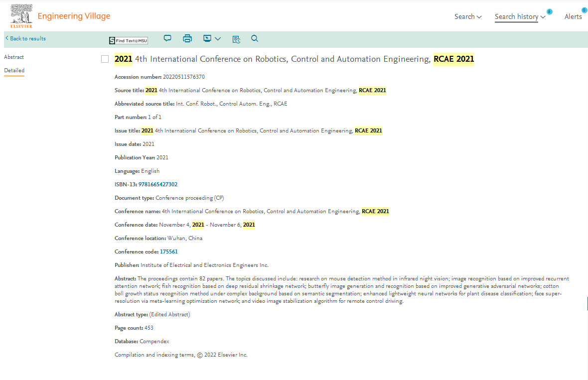This screenshot has width=588, height=380.
Task: Open the Alerts menu
Action: pos(573,16)
